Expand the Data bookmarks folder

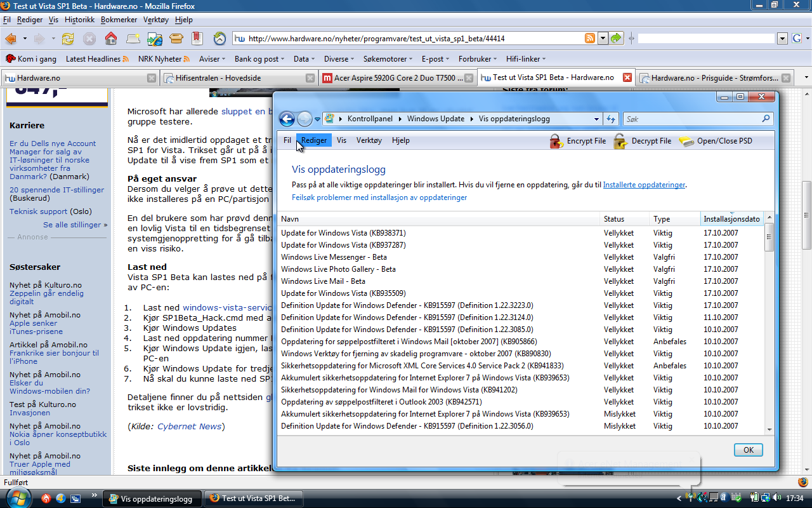(x=305, y=59)
